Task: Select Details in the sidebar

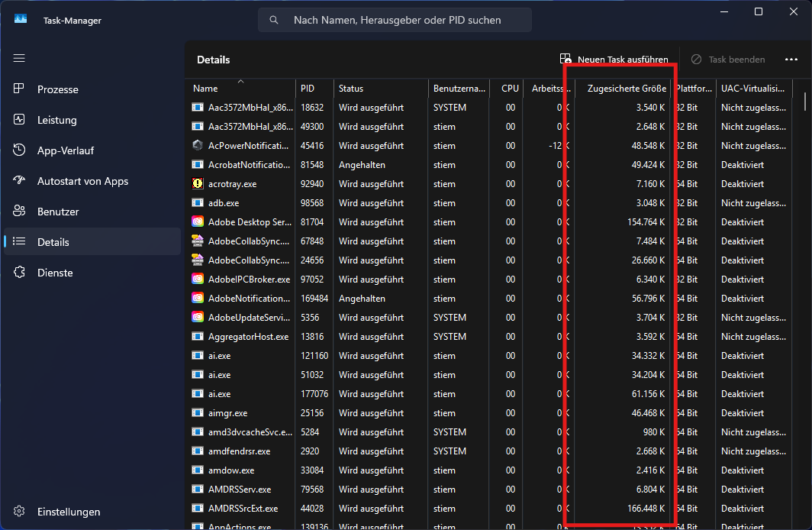Action: point(92,242)
